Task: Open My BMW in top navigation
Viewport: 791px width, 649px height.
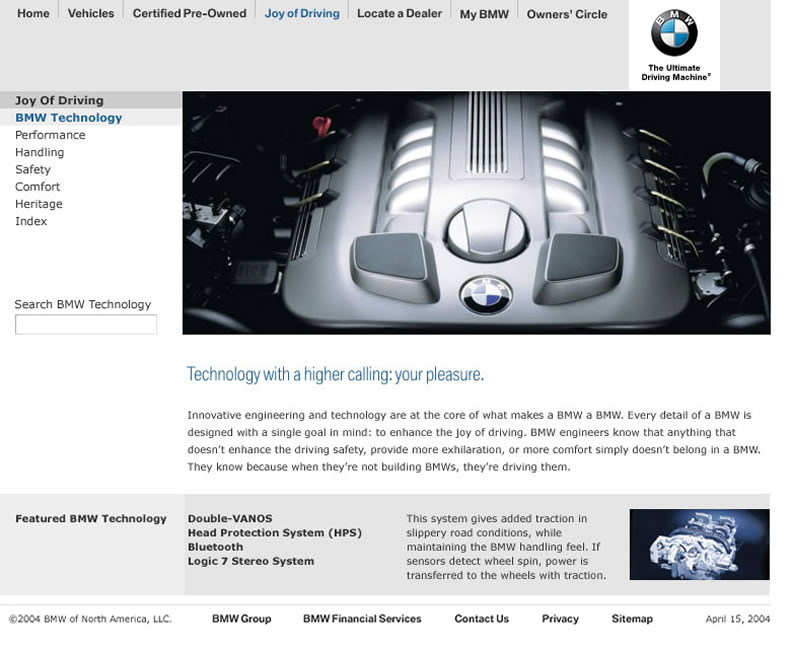Action: coord(484,15)
